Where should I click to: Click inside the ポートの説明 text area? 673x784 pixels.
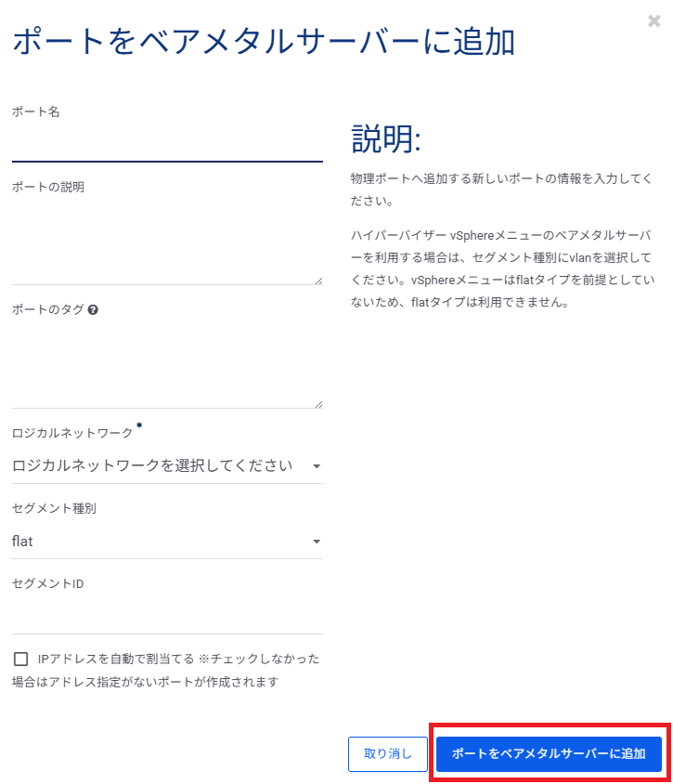click(167, 242)
